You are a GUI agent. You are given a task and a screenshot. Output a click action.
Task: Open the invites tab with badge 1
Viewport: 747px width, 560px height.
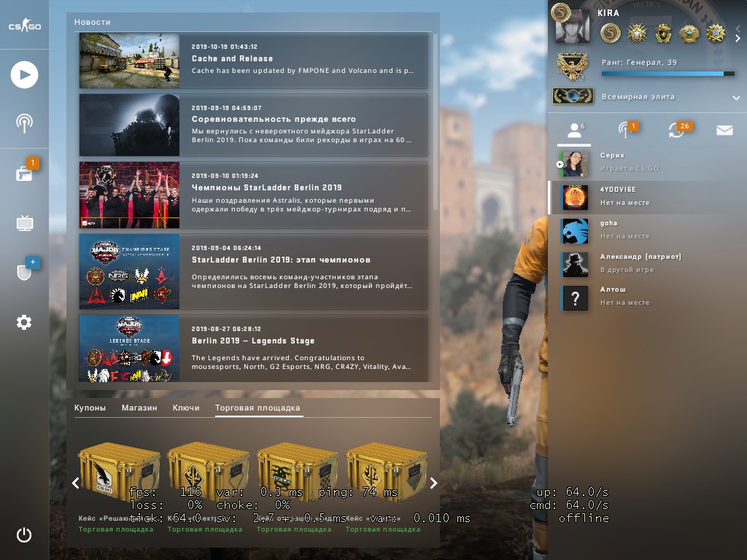tap(627, 130)
